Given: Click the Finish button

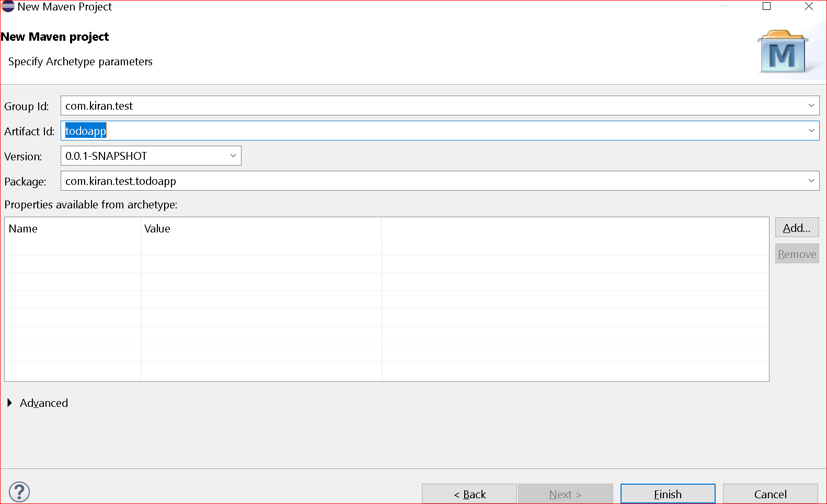Looking at the screenshot, I should click(x=668, y=494).
